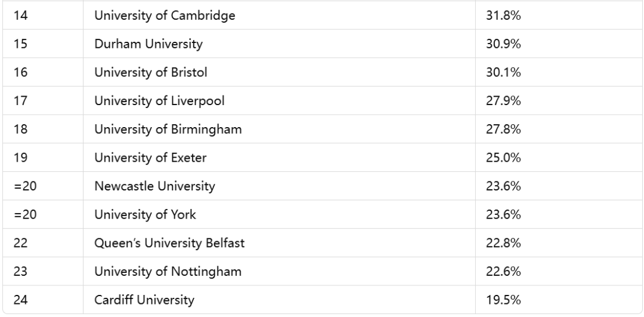The image size is (644, 317).
Task: Click the 31.8% percentage value
Action: click(x=503, y=15)
